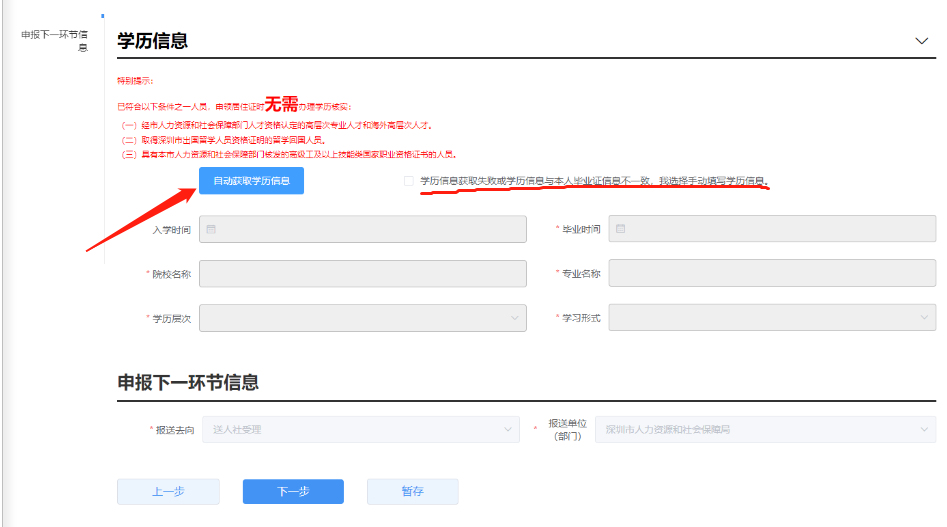Open the 学习形式 dropdown
Screen dimensions: 947x527
tap(772, 318)
